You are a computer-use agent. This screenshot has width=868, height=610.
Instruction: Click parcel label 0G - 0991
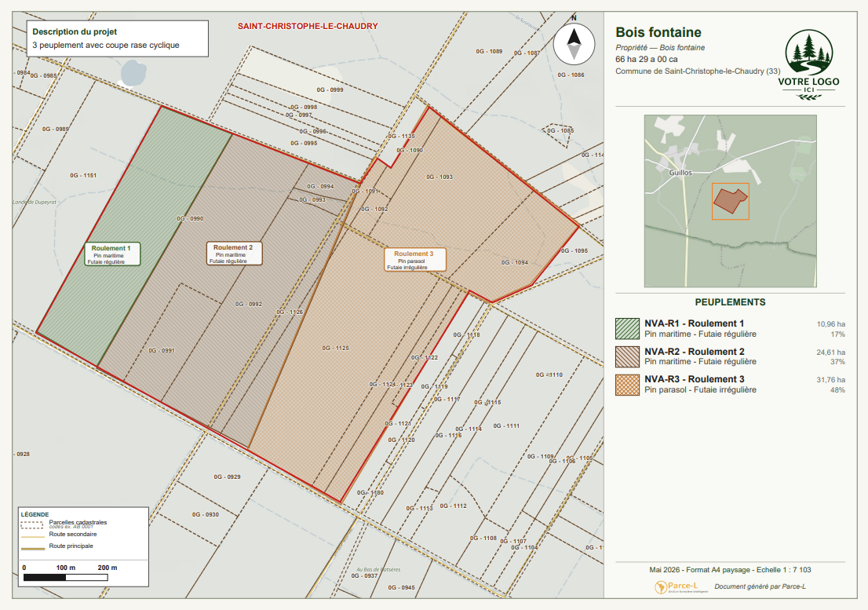162,350
